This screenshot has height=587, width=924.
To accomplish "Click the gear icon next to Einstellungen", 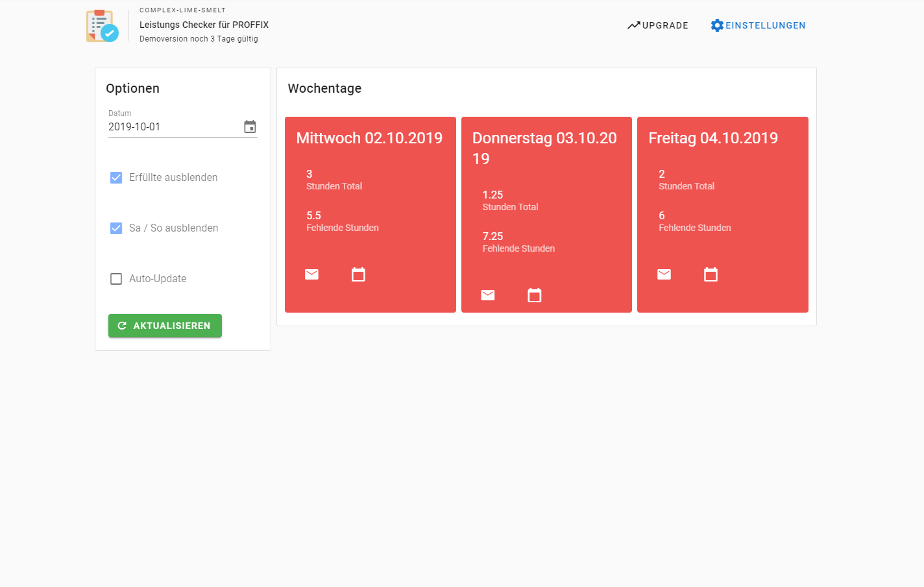I will pos(717,25).
